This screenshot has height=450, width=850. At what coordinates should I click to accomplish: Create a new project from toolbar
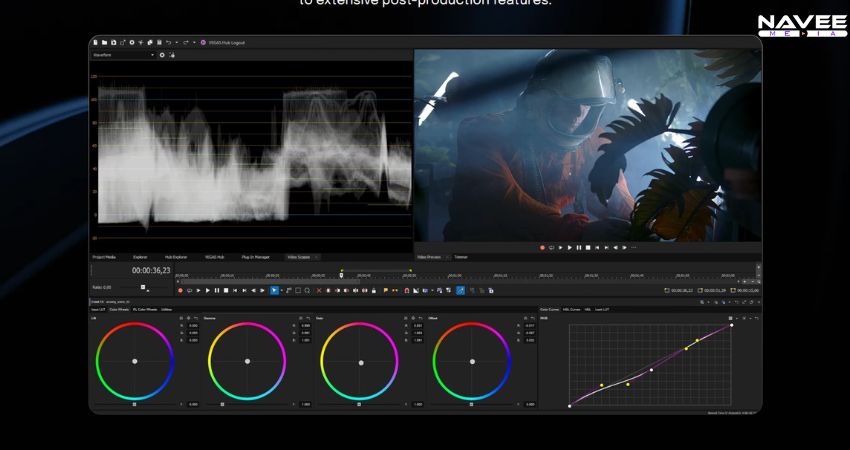pyautogui.click(x=95, y=42)
